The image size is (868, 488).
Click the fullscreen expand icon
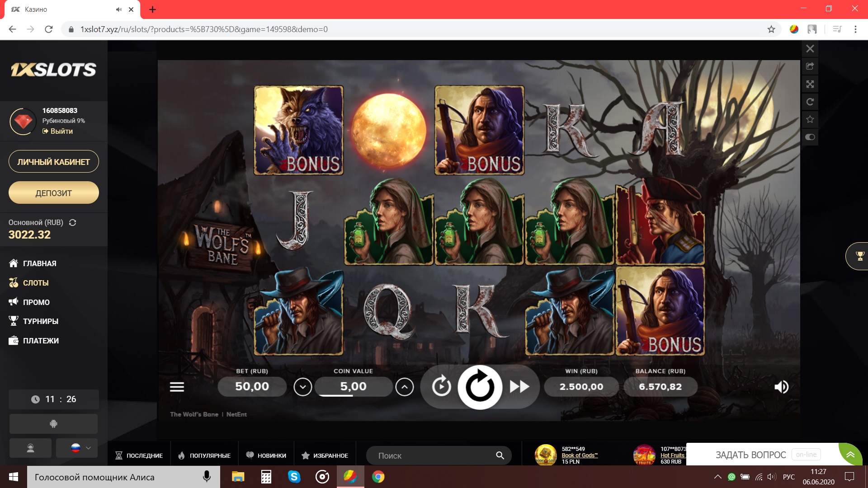(810, 84)
